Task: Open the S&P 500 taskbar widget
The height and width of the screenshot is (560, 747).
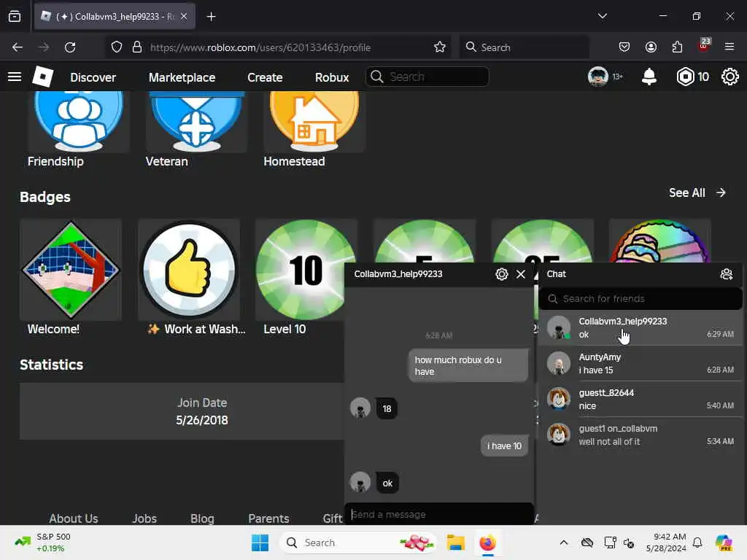Action: pos(43,542)
